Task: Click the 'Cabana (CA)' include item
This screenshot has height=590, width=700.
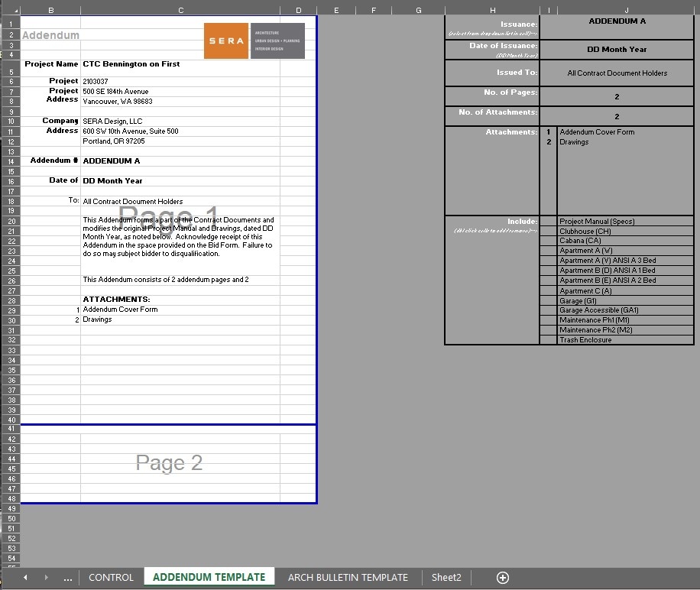Action: pyautogui.click(x=625, y=241)
